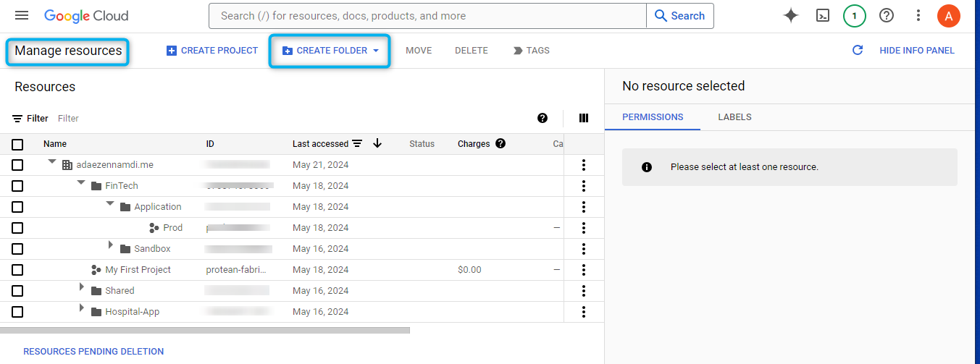This screenshot has height=364, width=980.
Task: Select the FinTech folder checkbox
Action: (17, 186)
